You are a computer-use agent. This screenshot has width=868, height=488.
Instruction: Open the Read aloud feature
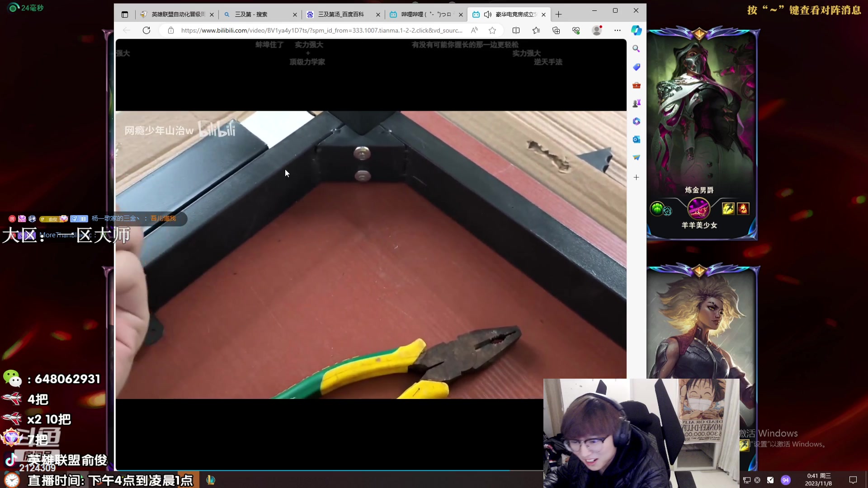pos(474,30)
